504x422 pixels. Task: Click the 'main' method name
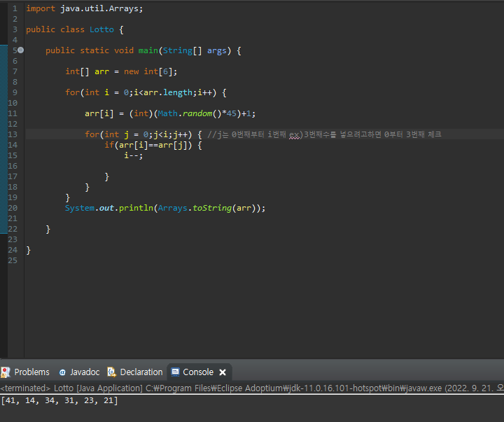pyautogui.click(x=148, y=50)
